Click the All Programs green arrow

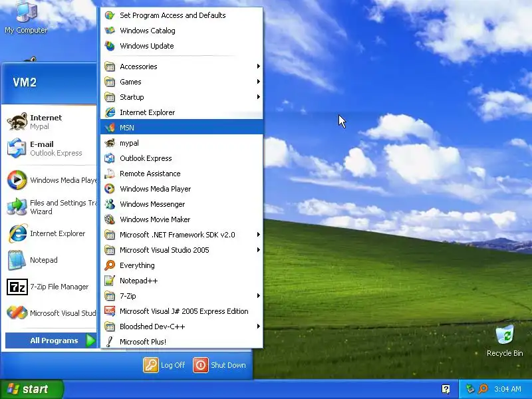tap(90, 340)
